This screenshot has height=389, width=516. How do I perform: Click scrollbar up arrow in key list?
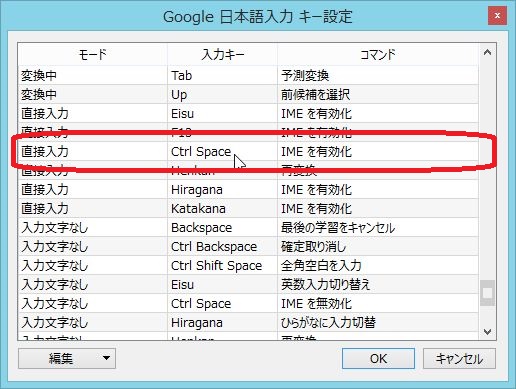point(487,52)
